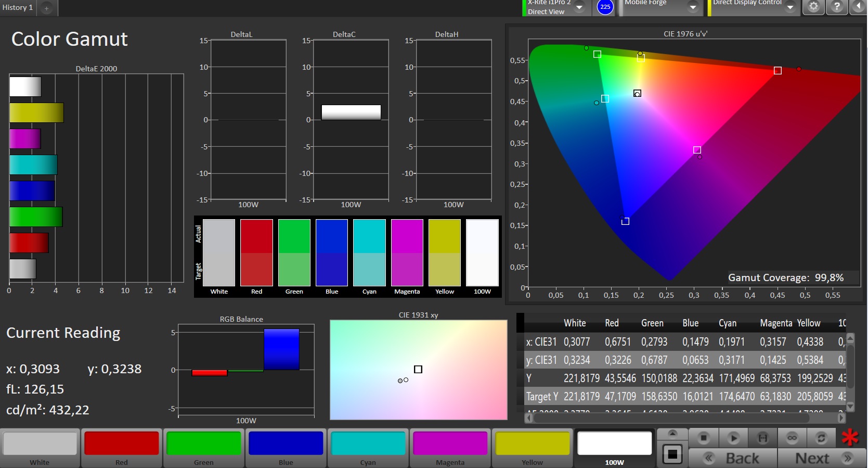Select the Red color swatch button
868x468 pixels.
(122, 448)
